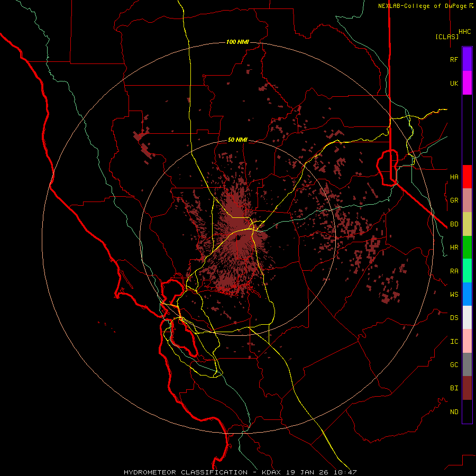Click the IC light pink legend swatch
Viewport: 476px width, 476px height.
tap(467, 341)
